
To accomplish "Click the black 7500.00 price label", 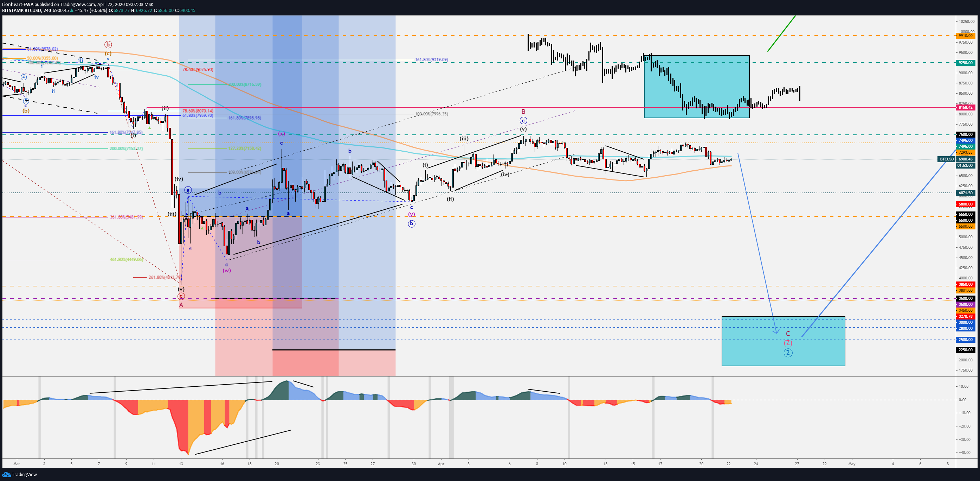I will click(x=966, y=134).
